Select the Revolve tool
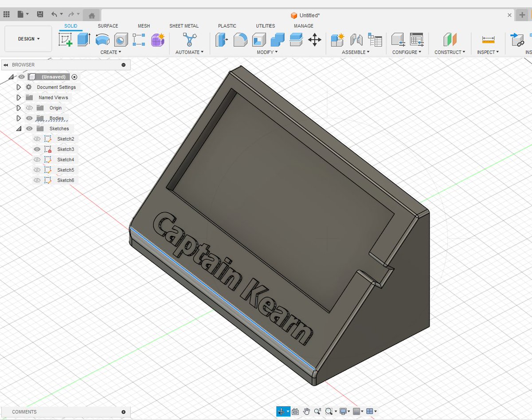532x420 pixels. (102, 40)
